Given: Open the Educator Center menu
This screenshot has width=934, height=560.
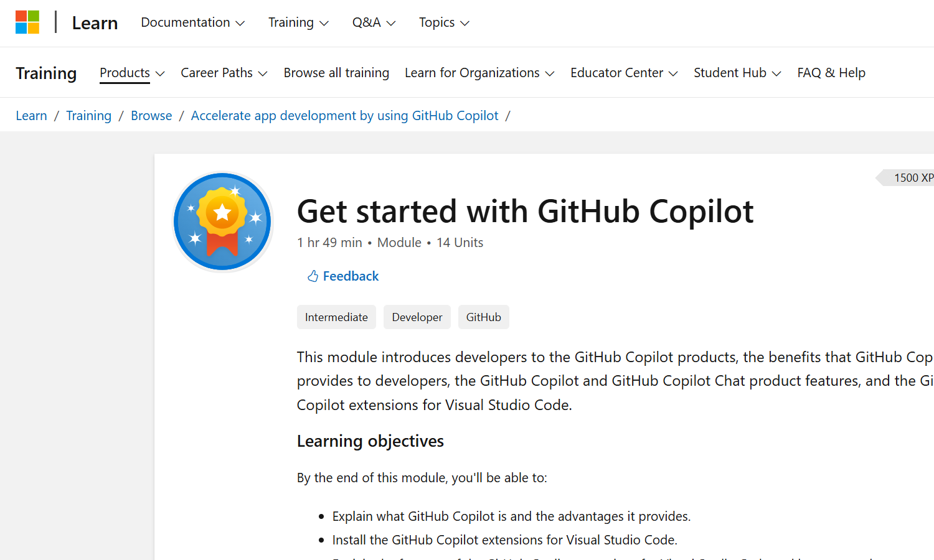Looking at the screenshot, I should (x=624, y=73).
